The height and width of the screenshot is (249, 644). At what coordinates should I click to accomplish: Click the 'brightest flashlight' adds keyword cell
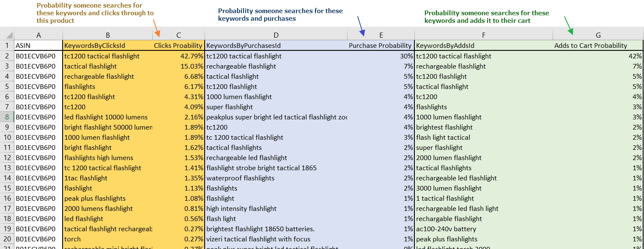484,127
